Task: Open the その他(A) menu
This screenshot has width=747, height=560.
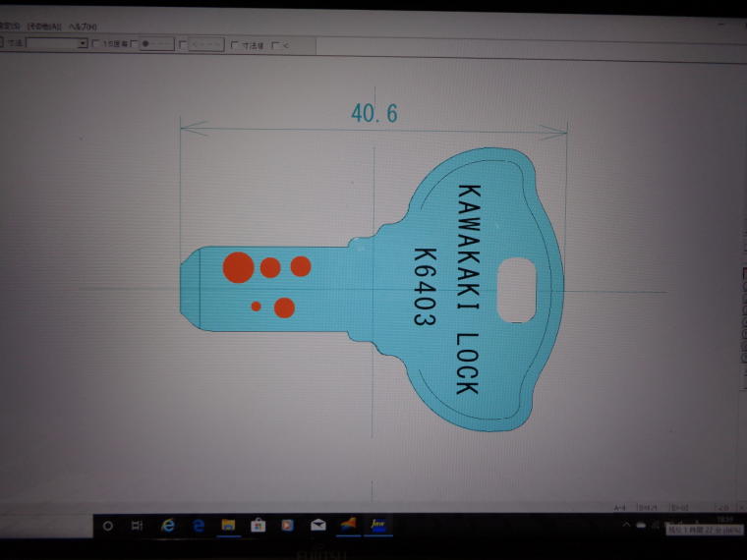Action: click(44, 27)
